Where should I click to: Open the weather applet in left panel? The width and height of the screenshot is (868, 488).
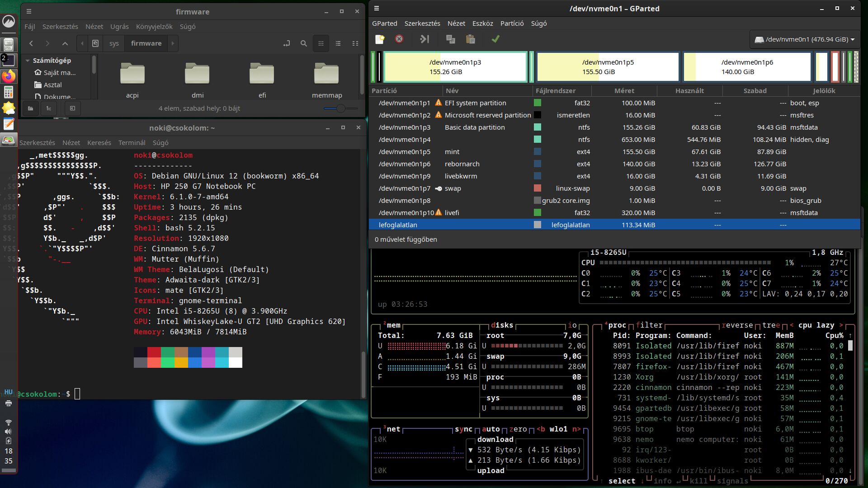[9, 108]
